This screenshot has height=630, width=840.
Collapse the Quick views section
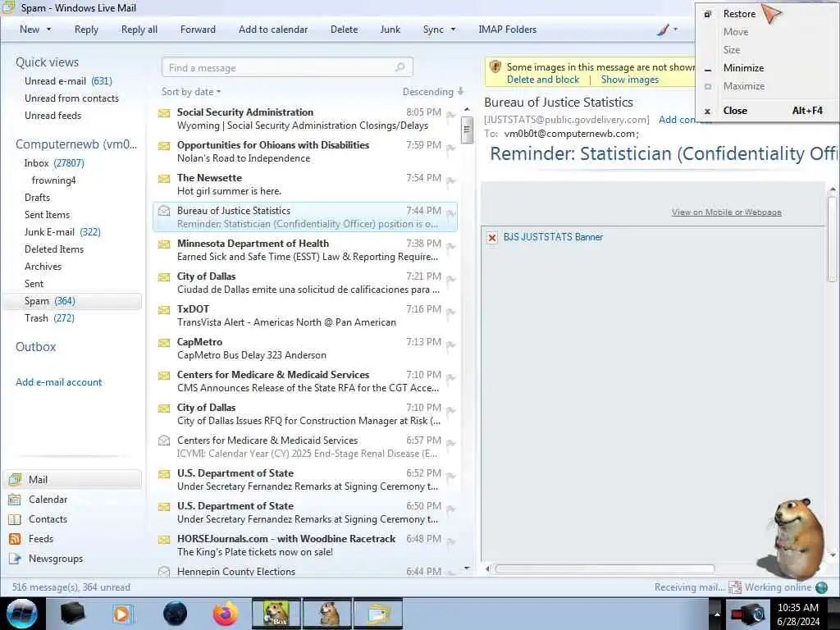tap(47, 62)
